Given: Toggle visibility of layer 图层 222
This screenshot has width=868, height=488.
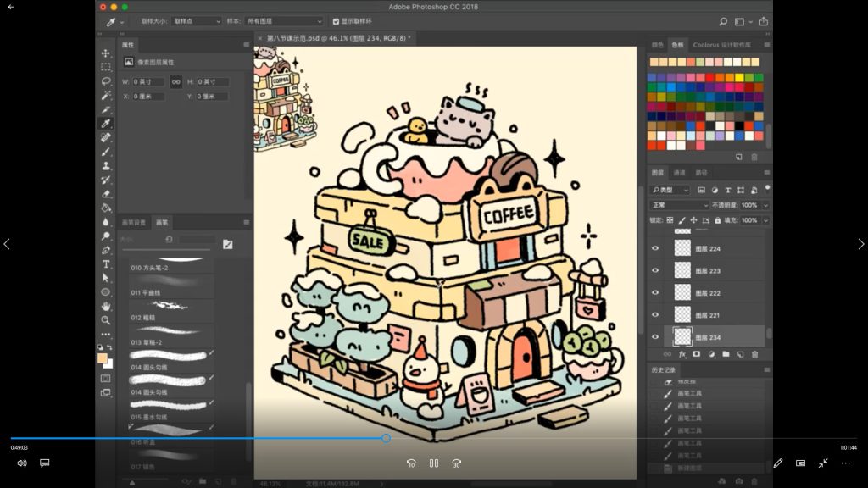Looking at the screenshot, I should tap(654, 293).
